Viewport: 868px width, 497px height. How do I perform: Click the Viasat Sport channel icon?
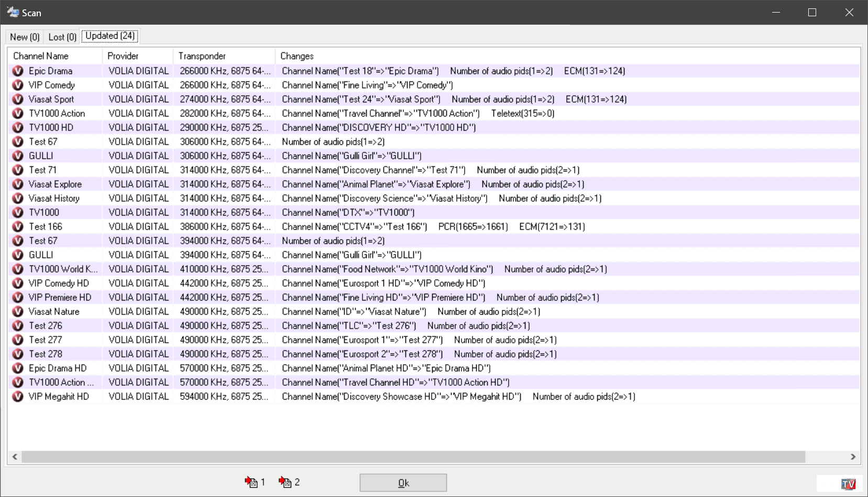pyautogui.click(x=18, y=99)
